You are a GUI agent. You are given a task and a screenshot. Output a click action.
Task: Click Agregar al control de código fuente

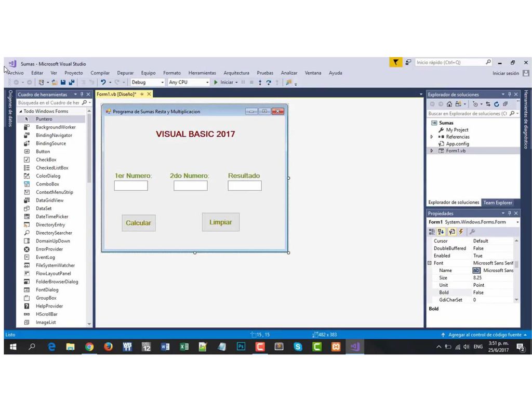[x=485, y=335]
